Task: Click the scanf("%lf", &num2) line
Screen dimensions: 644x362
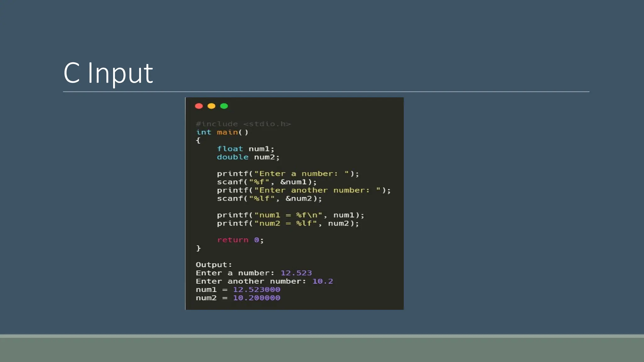Action: coord(269,198)
